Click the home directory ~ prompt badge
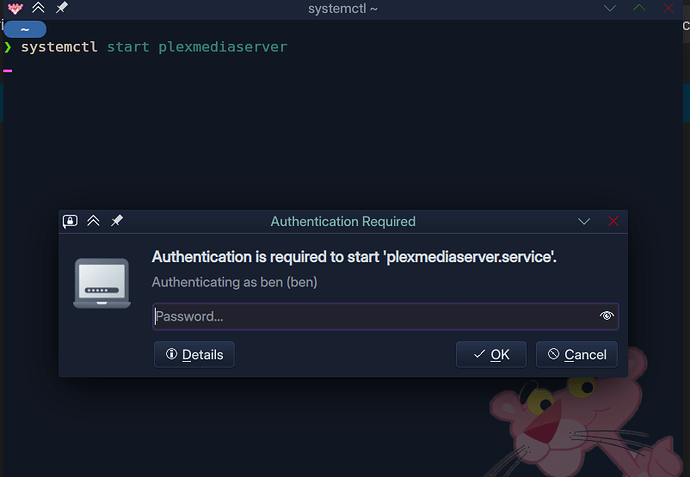This screenshot has height=477, width=690. (25, 29)
